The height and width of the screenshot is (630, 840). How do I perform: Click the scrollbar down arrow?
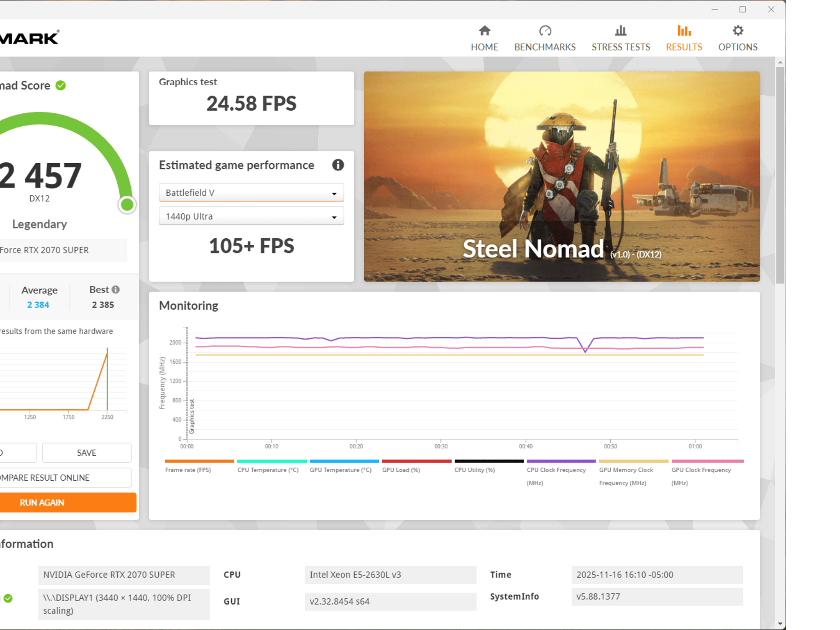[780, 624]
